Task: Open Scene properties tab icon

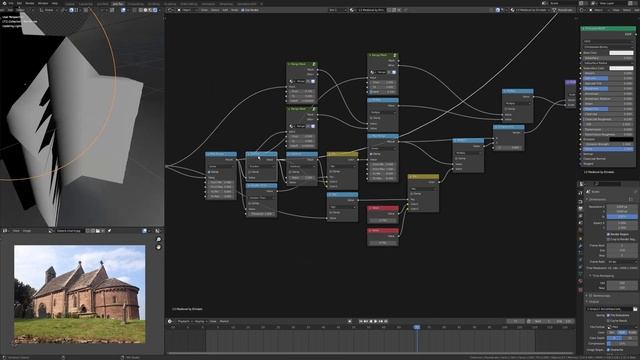Action: [x=580, y=223]
